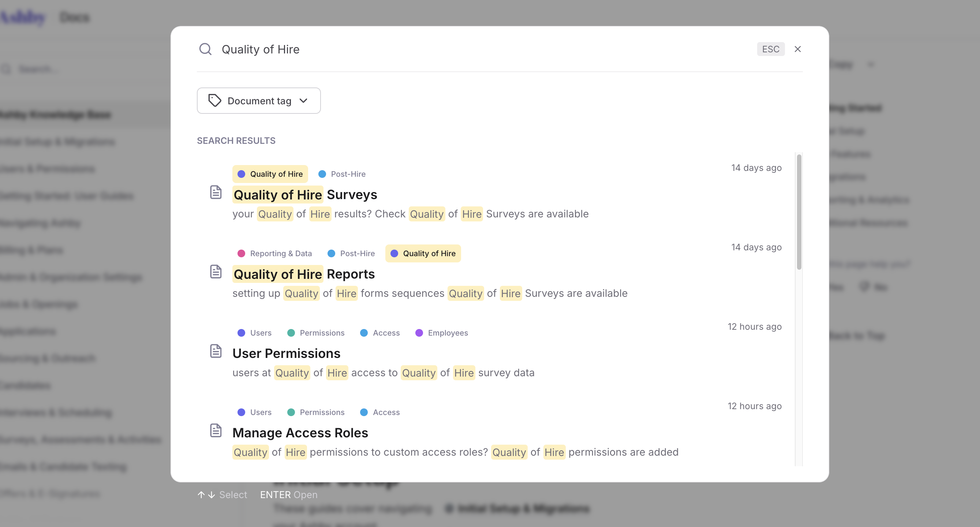The image size is (980, 527).
Task: Click into the Quality of Hire search field
Action: tap(457, 49)
